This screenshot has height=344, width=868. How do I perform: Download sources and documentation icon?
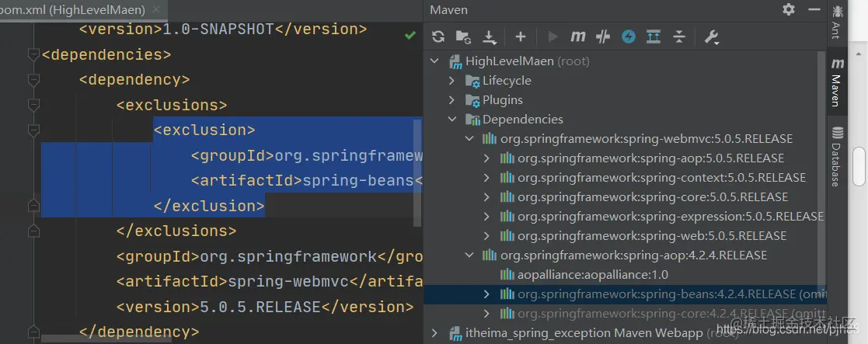click(490, 37)
